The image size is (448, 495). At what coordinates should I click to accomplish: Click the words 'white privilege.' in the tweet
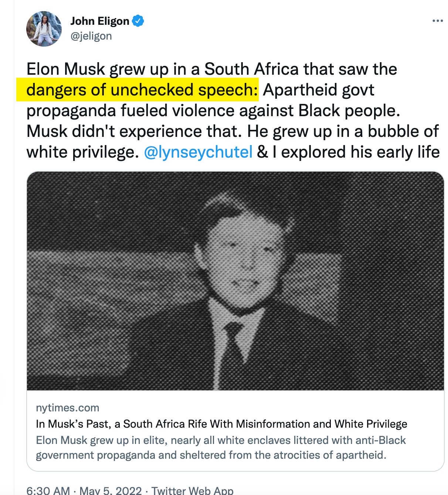point(83,152)
